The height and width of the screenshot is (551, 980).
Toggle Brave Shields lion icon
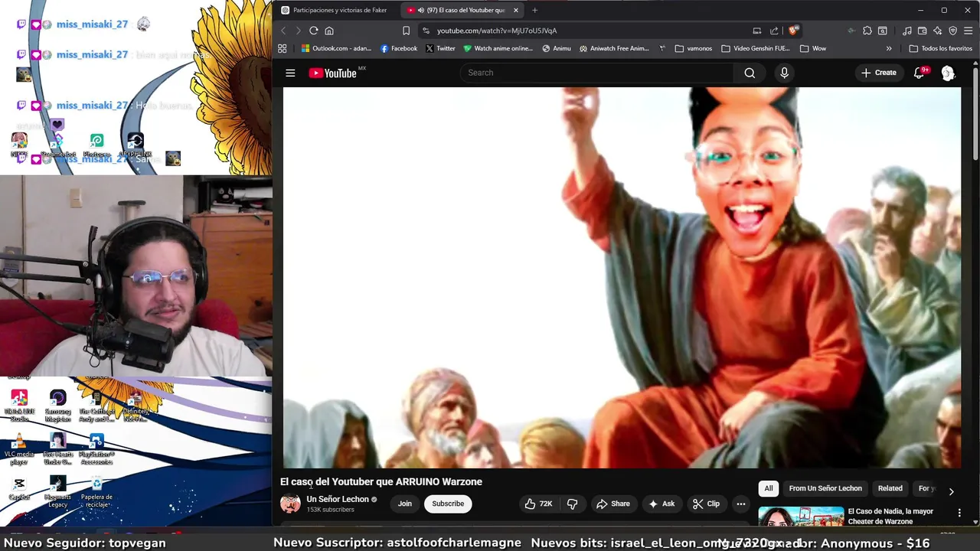(793, 31)
